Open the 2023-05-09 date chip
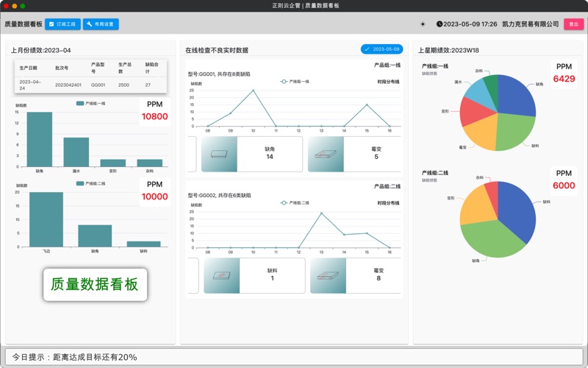 (x=381, y=49)
